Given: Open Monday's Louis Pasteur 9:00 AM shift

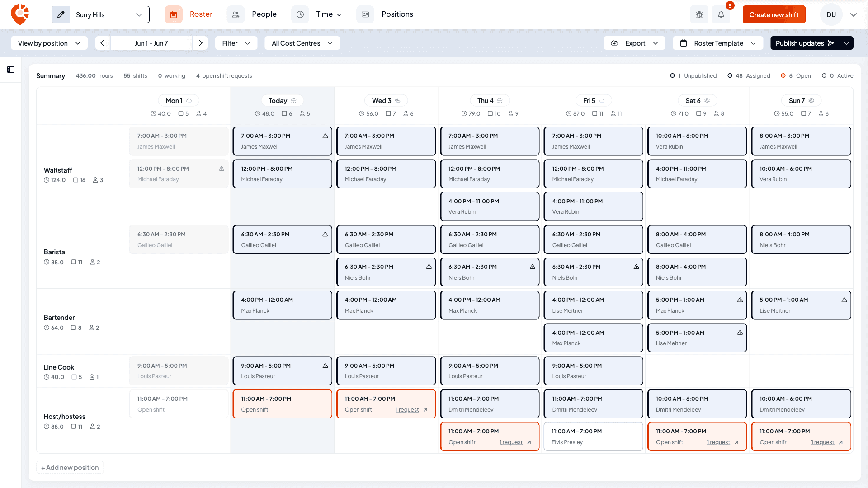Looking at the screenshot, I should click(x=179, y=371).
